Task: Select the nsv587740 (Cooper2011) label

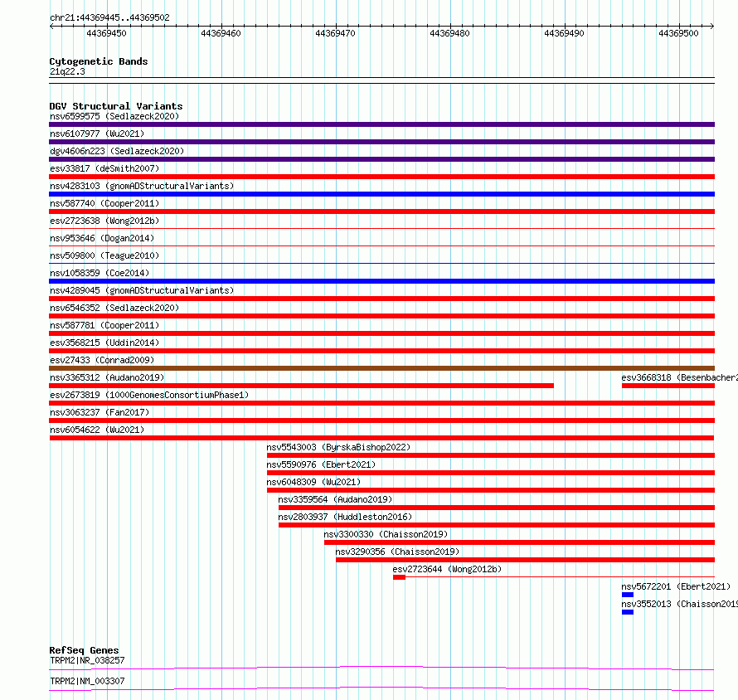Action: pyautogui.click(x=104, y=203)
